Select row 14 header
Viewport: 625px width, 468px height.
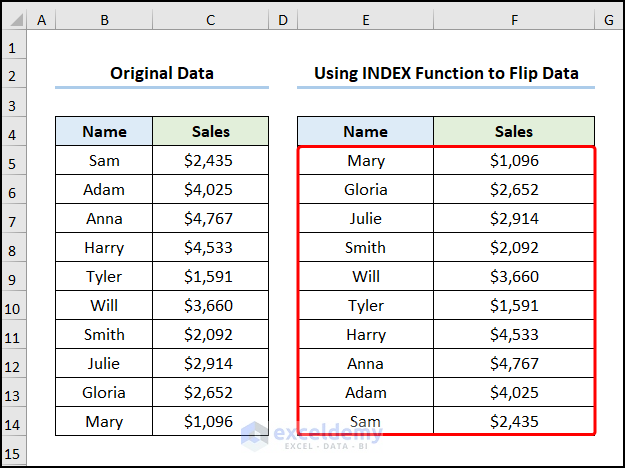tap(12, 422)
